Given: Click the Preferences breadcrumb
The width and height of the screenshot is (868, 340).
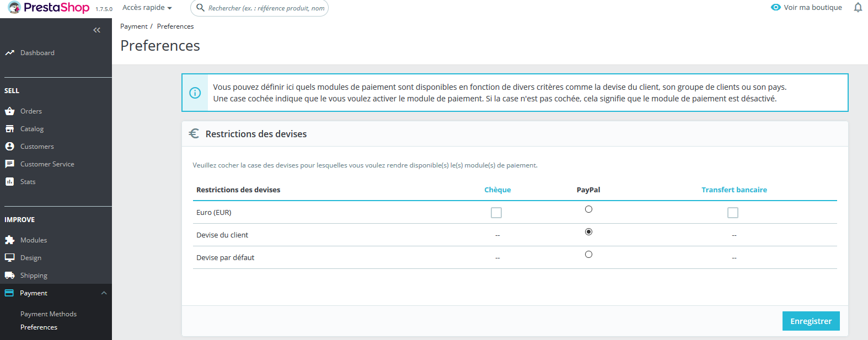Looking at the screenshot, I should (x=175, y=26).
